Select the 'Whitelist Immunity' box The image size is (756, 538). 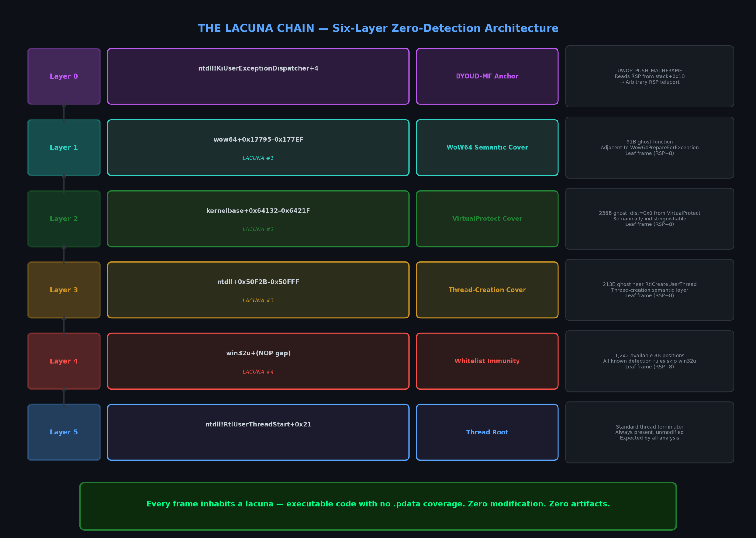[487, 361]
